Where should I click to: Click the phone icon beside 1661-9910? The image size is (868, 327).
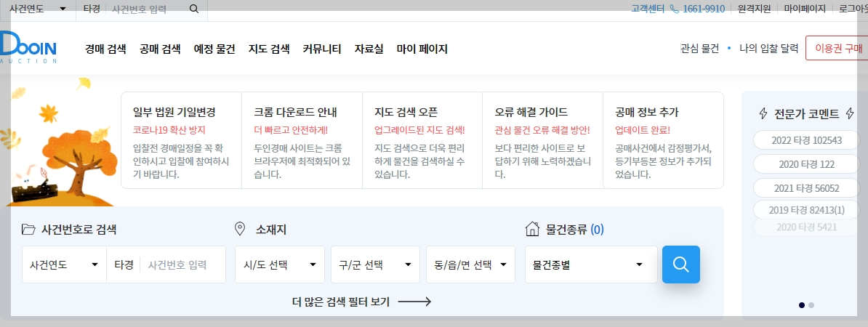point(674,9)
